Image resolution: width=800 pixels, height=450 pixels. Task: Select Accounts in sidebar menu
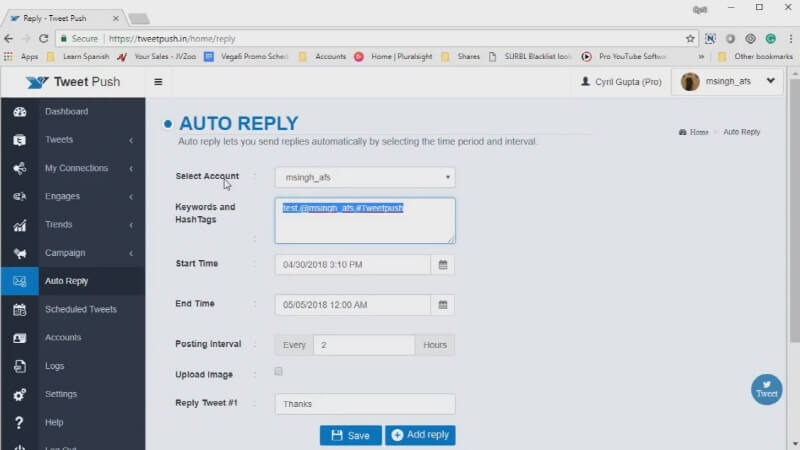pos(63,337)
